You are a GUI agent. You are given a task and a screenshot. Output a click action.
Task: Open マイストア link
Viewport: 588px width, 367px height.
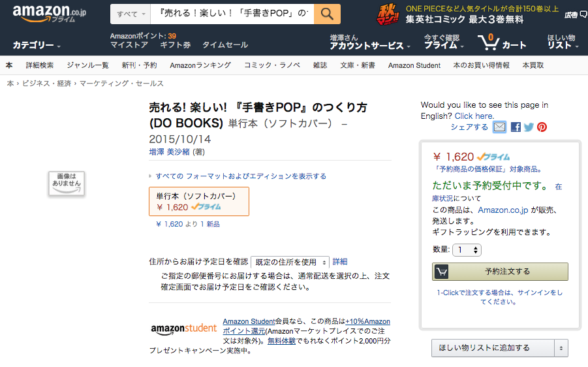pyautogui.click(x=129, y=45)
